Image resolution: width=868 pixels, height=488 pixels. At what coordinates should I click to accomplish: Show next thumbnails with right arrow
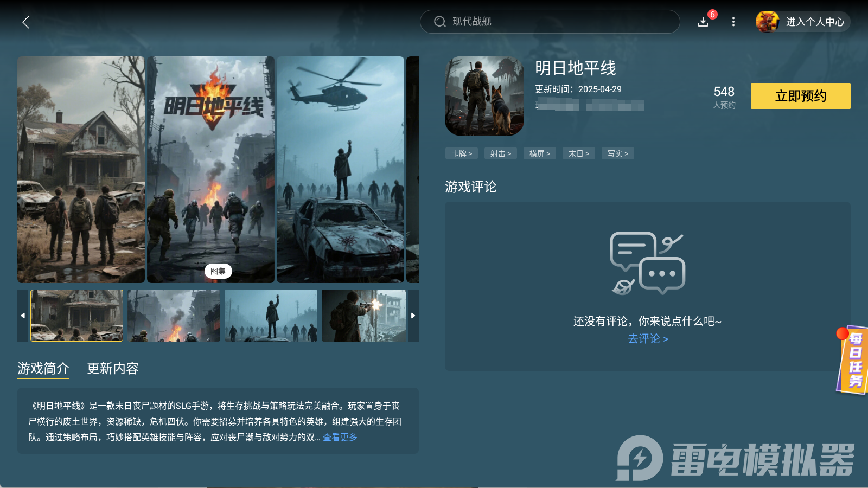pyautogui.click(x=413, y=316)
